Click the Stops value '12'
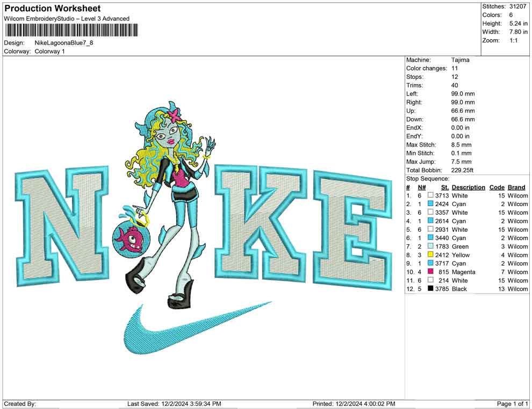 tap(454, 77)
